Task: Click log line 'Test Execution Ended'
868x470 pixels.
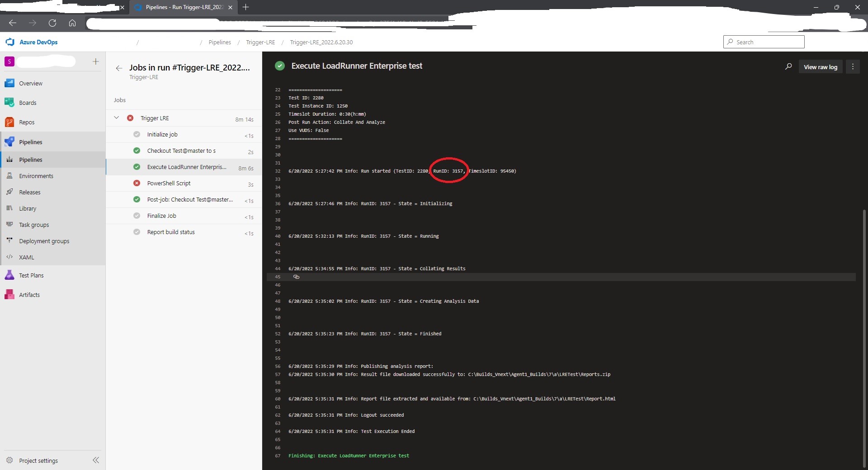Action: point(352,432)
